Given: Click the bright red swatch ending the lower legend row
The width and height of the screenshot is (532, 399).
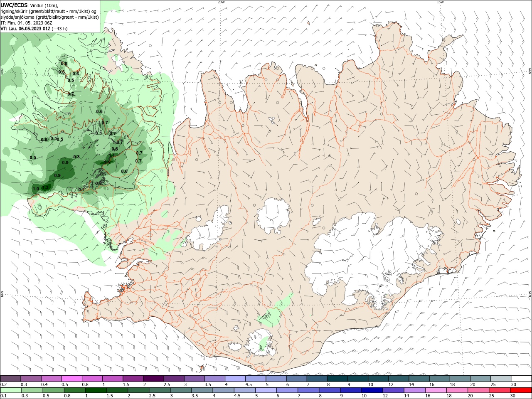Looking at the screenshot, I should pos(521,390).
